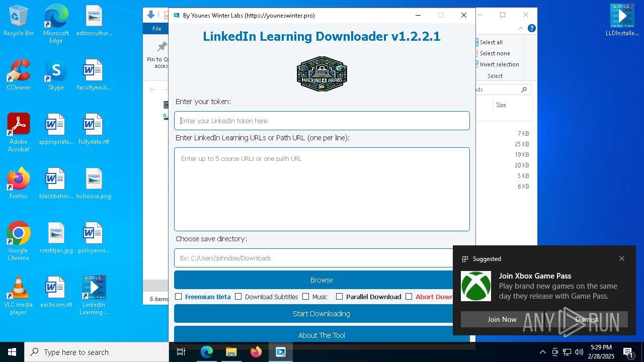The height and width of the screenshot is (362, 644).
Task: Click Size column header in Explorer
Action: pos(501,105)
